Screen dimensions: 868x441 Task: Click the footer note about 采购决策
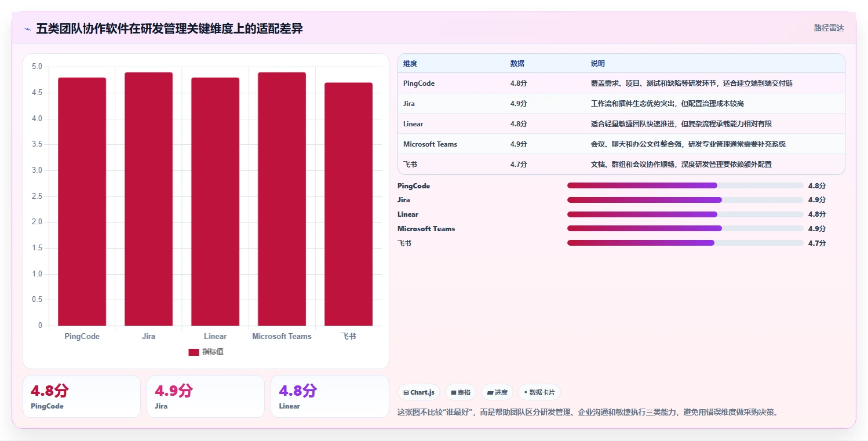pos(588,413)
